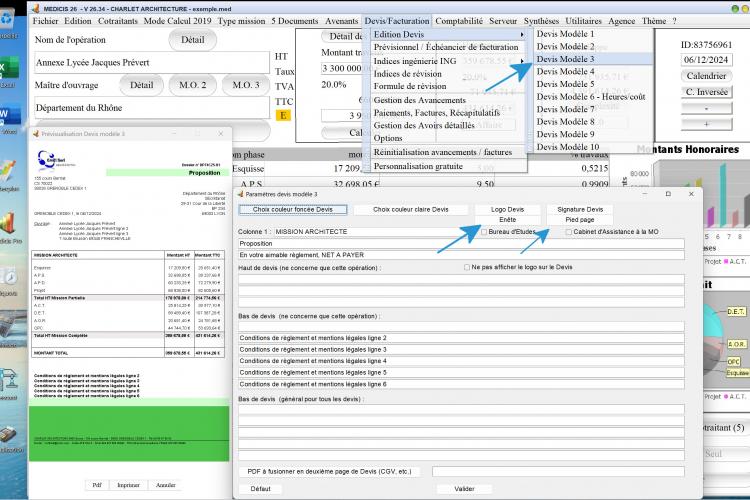Click the Entête button
The width and height of the screenshot is (750, 500).
pos(507,220)
